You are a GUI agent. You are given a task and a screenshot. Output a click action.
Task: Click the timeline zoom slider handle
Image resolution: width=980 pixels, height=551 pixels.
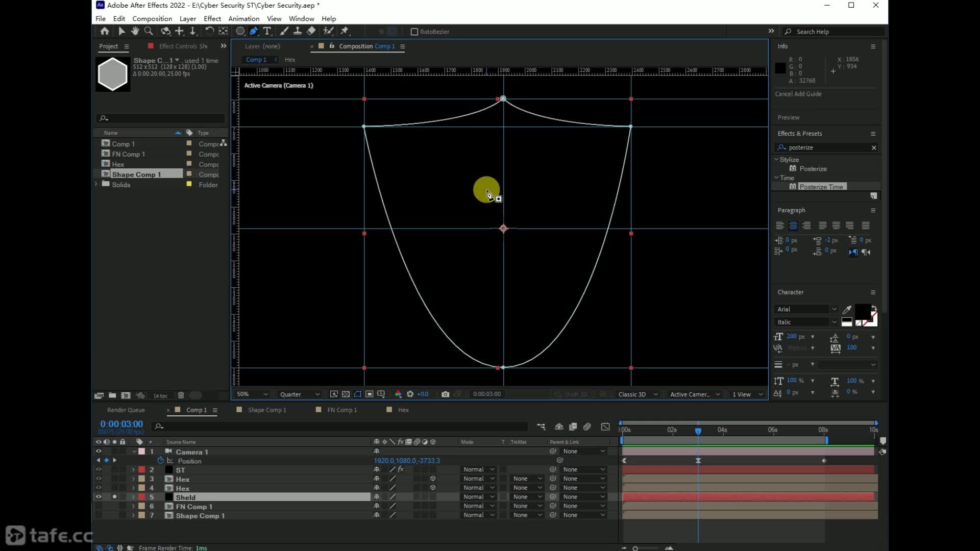[635, 548]
